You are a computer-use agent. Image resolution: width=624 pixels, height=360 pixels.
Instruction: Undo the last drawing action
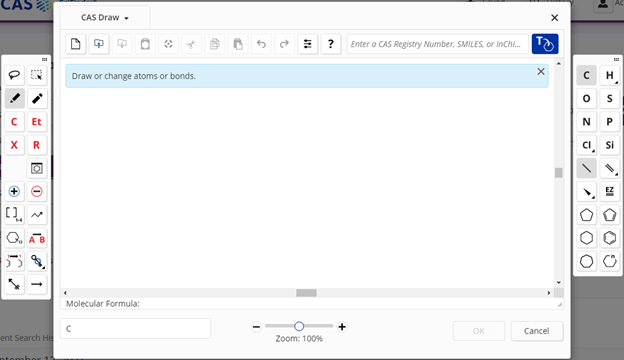(x=261, y=44)
